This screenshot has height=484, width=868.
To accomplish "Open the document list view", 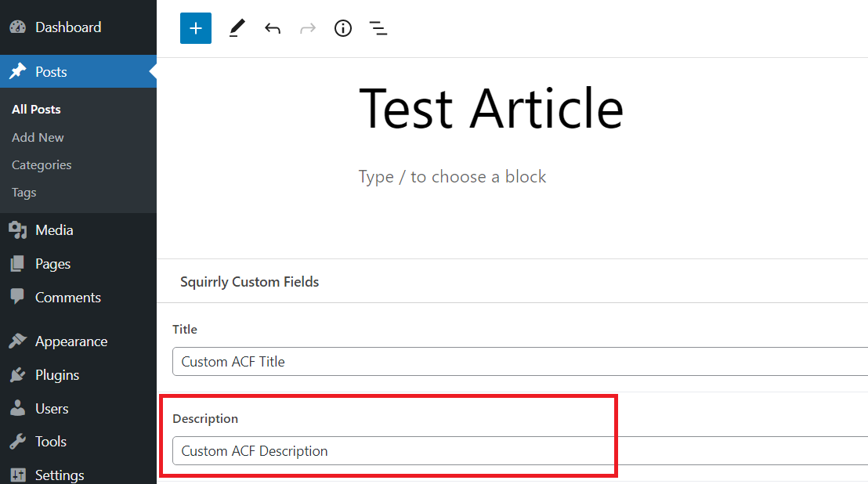I will tap(378, 27).
